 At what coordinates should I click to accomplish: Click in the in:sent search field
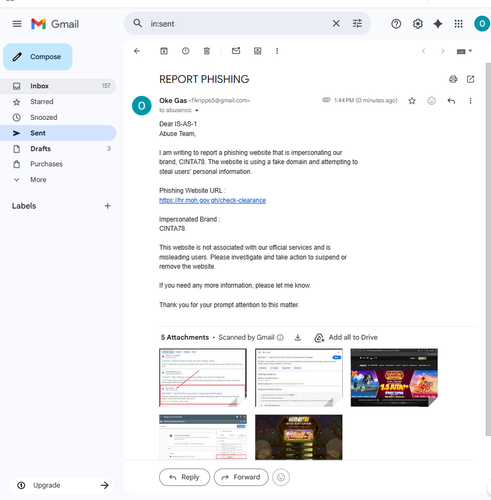click(x=238, y=24)
